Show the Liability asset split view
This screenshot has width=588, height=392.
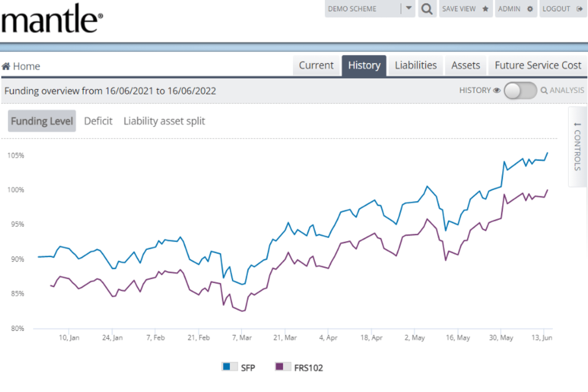pyautogui.click(x=164, y=121)
